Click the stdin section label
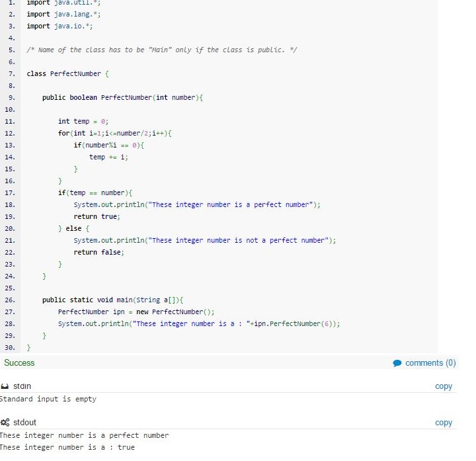 22,386
